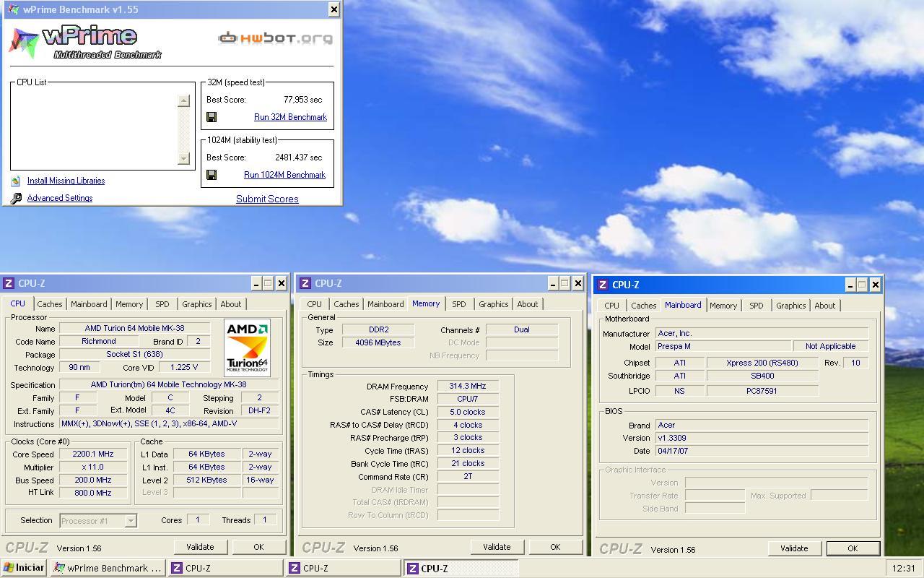Click the AMD Turion 64 logo image
The height and width of the screenshot is (578, 924).
(x=248, y=348)
